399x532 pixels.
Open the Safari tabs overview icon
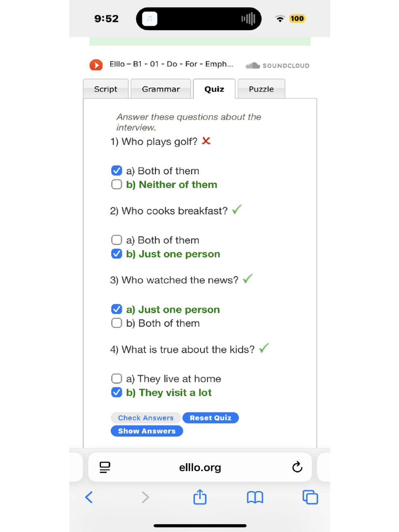[310, 497]
